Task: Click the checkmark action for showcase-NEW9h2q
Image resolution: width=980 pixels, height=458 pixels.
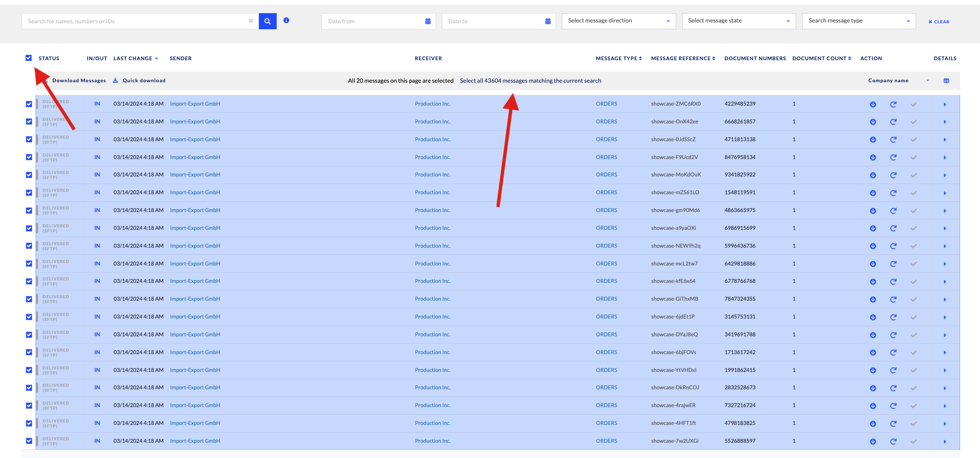Action: point(913,246)
